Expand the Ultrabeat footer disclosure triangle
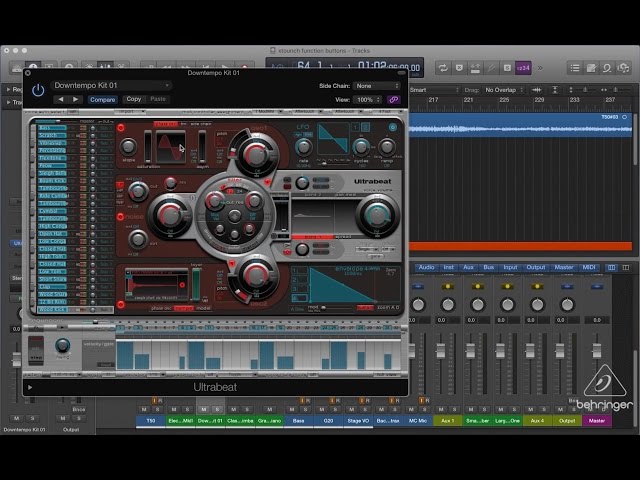 30,387
